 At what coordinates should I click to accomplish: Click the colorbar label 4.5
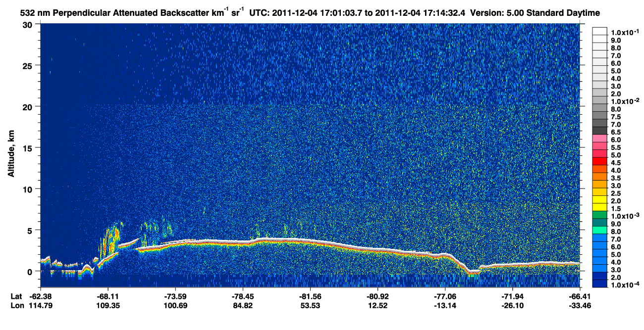pyautogui.click(x=616, y=162)
